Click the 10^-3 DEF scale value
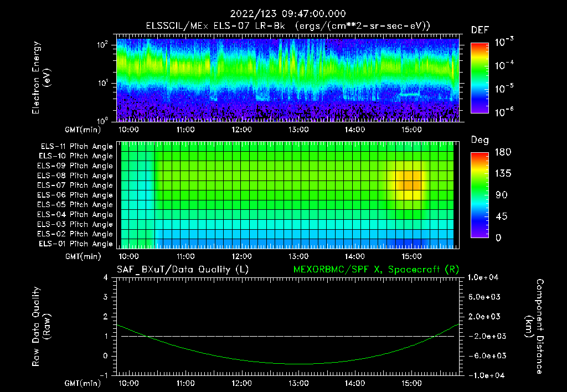The height and width of the screenshot is (392, 567). pos(504,42)
